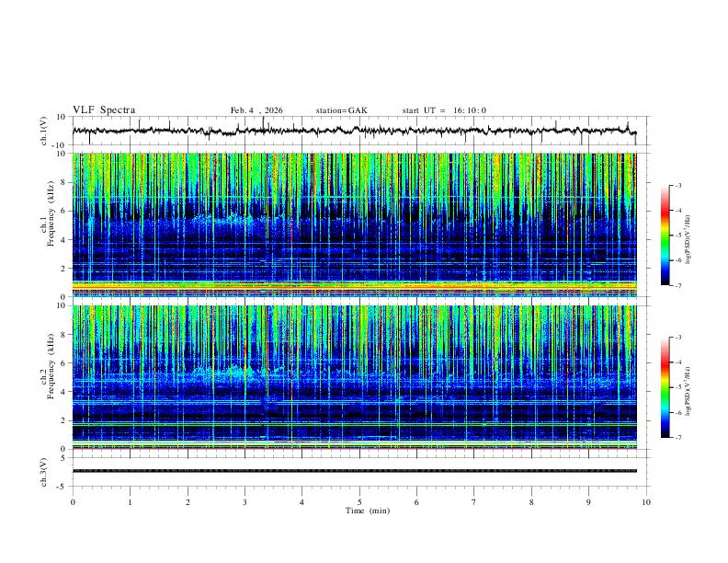Click the ch.1 voltage waveform trace
Screen dimensions: 728x563
354,131
